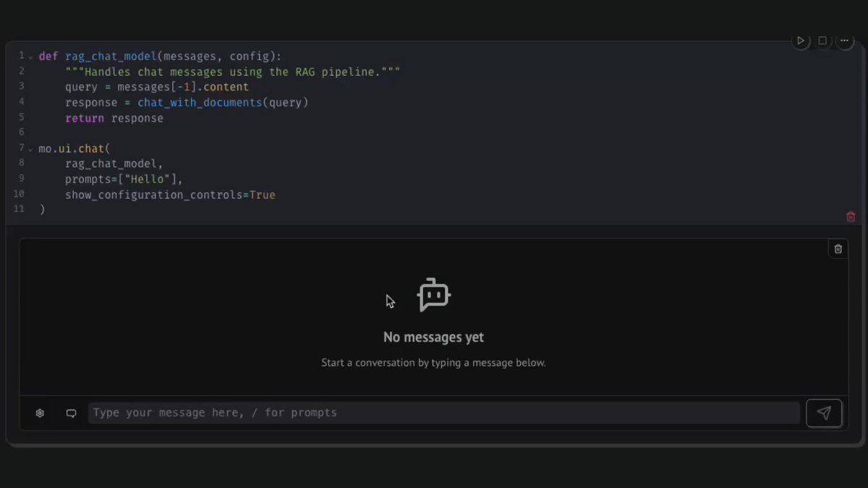Click 'query = messages[-1].content' line

click(157, 87)
